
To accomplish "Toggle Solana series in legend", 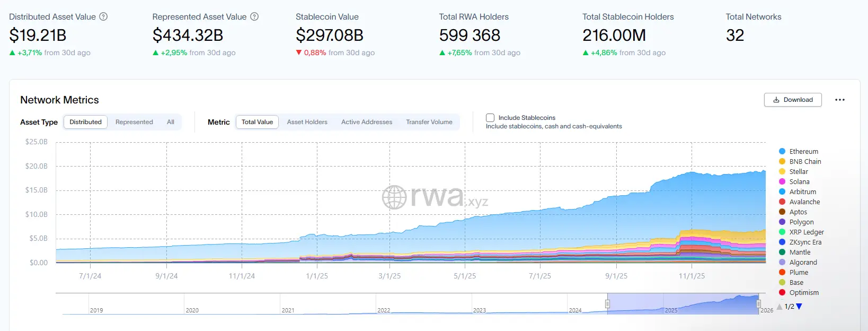I will click(x=799, y=181).
